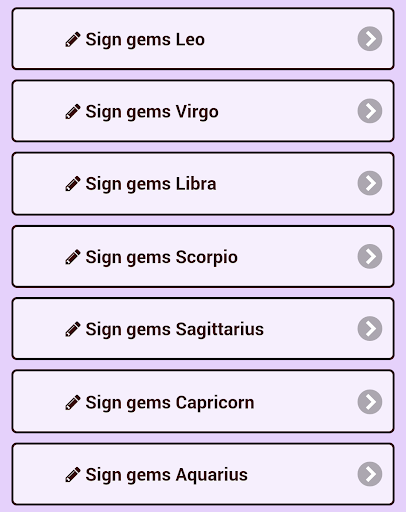The width and height of the screenshot is (406, 512).
Task: Tap the gray arrow circle on Aquarius row
Action: [370, 474]
